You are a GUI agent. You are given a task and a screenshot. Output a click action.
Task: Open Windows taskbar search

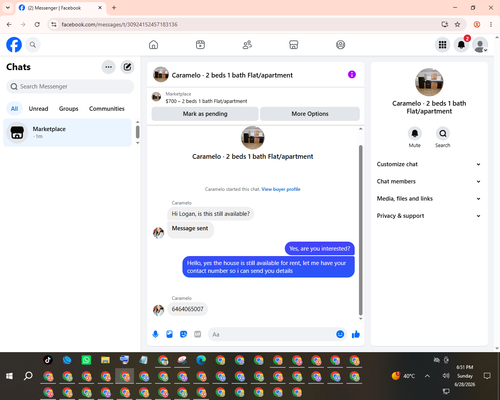tap(28, 376)
